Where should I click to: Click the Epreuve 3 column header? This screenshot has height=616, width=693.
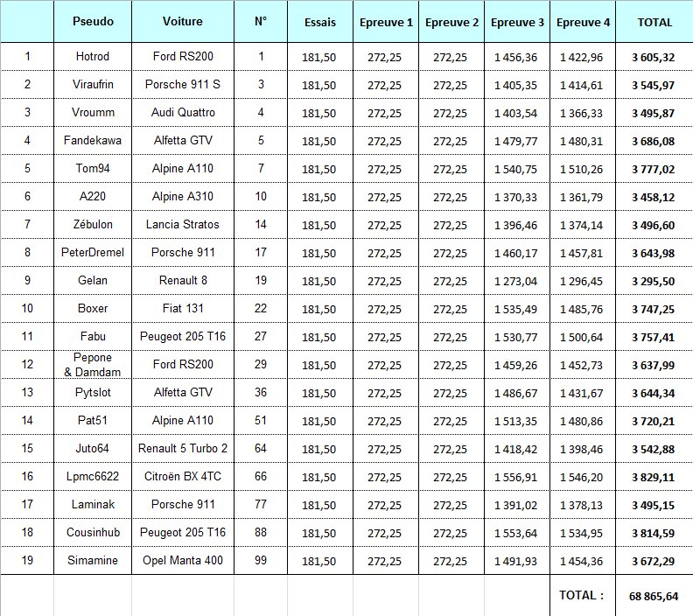(518, 21)
